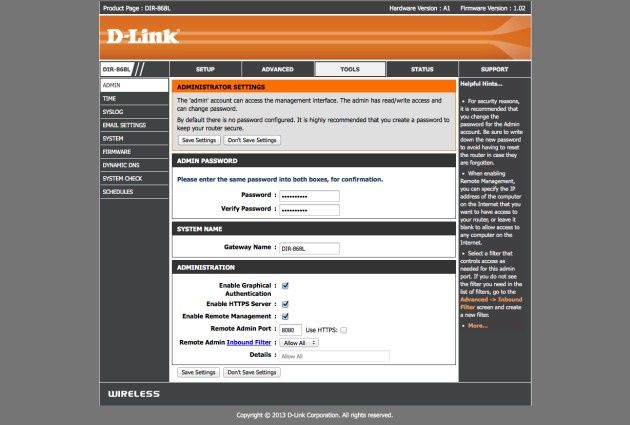
Task: Click the top Save Settings button
Action: [199, 140]
